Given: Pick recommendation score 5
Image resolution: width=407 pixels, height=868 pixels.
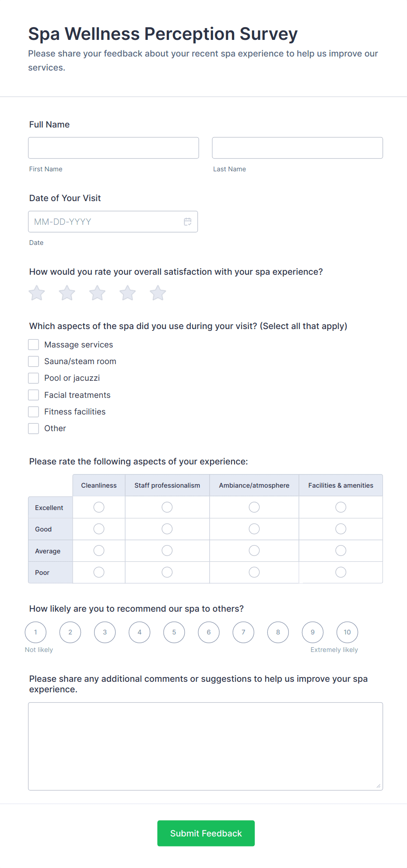Looking at the screenshot, I should pyautogui.click(x=174, y=632).
